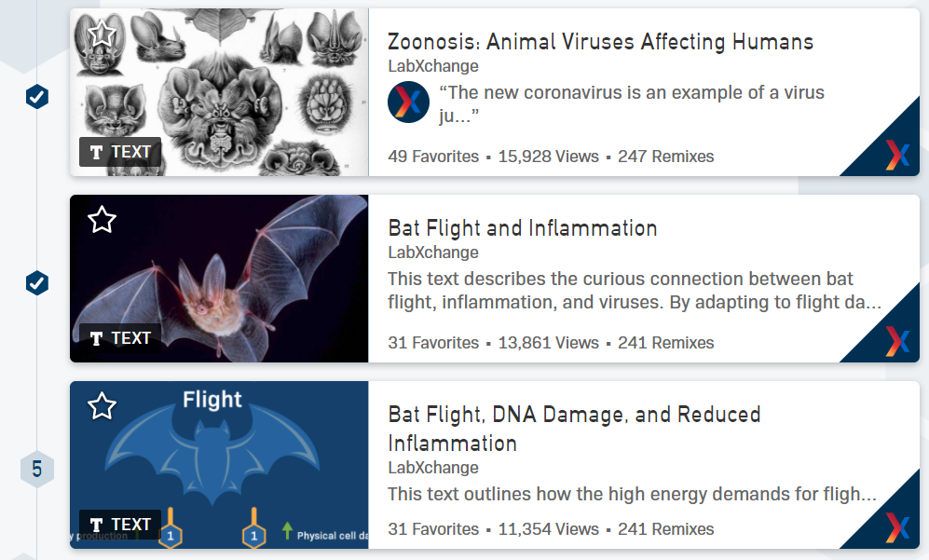Open Zoonosis: Animal Viruses Affecting Humans title
This screenshot has height=560, width=929.
click(x=600, y=42)
